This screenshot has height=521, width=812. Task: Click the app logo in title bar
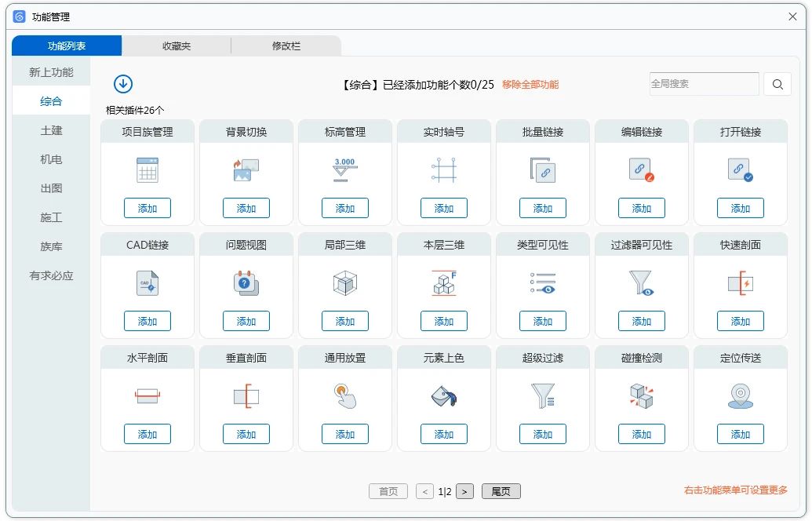tap(19, 16)
